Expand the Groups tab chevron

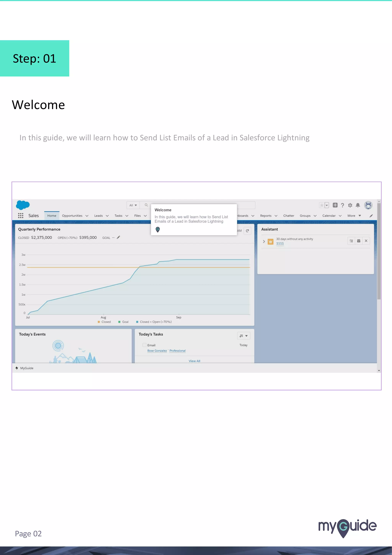point(315,216)
